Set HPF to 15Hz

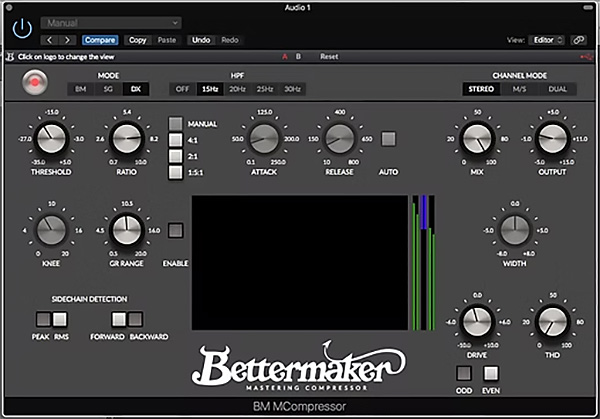pos(210,89)
